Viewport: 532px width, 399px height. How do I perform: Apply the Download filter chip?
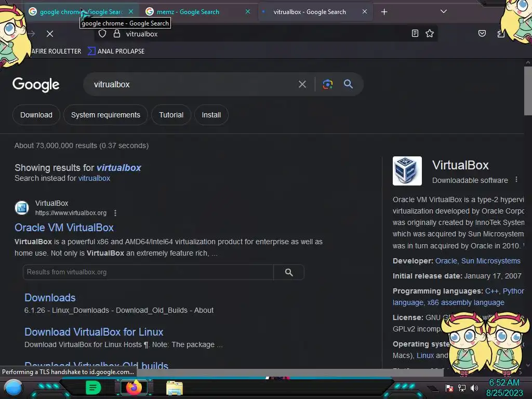tap(36, 115)
